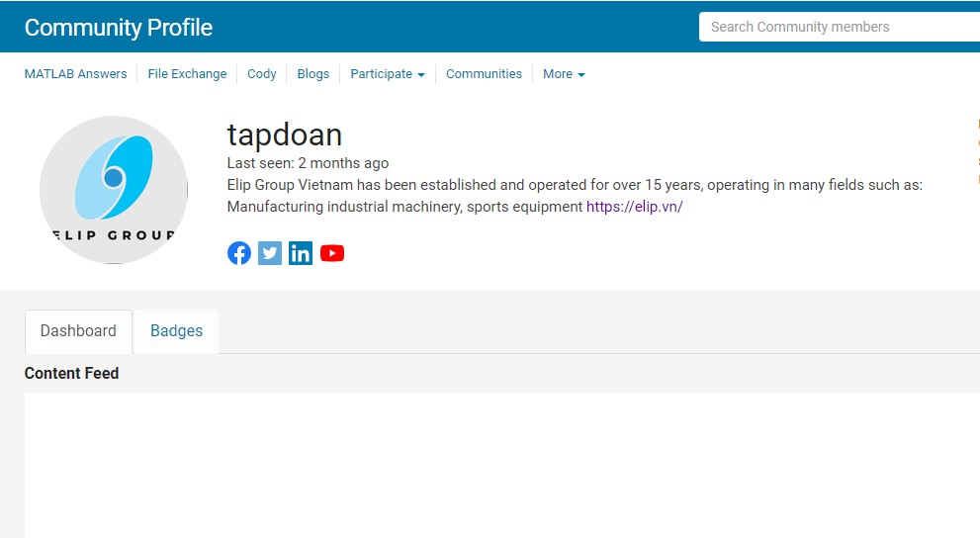Screen dimensions: 980x538
Task: Go to the Communities page
Action: pos(484,74)
